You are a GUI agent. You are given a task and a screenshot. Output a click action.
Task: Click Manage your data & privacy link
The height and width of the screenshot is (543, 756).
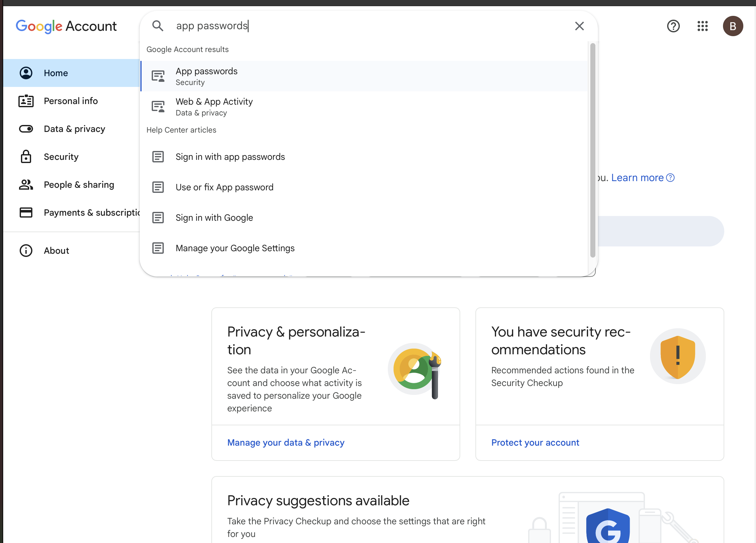point(286,442)
